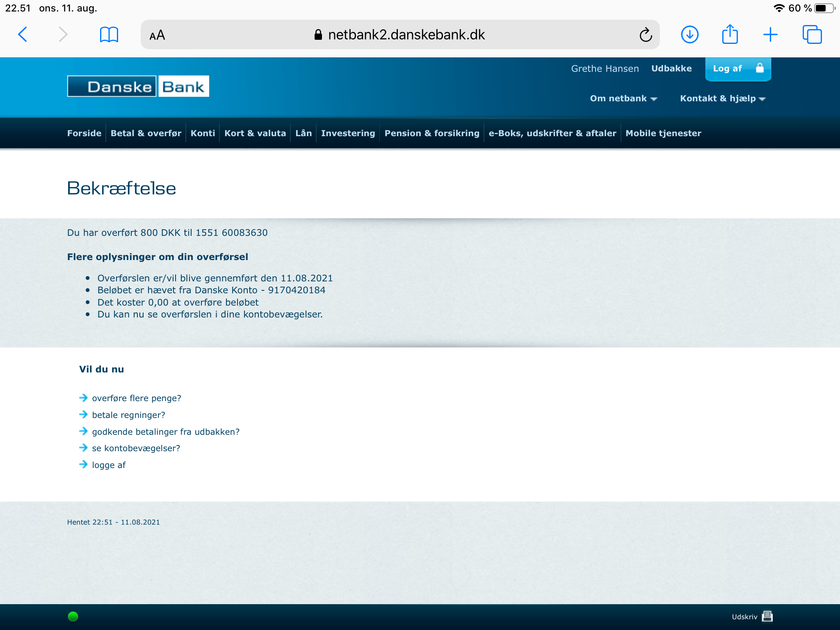Tap the battery indicator icon

click(x=824, y=8)
